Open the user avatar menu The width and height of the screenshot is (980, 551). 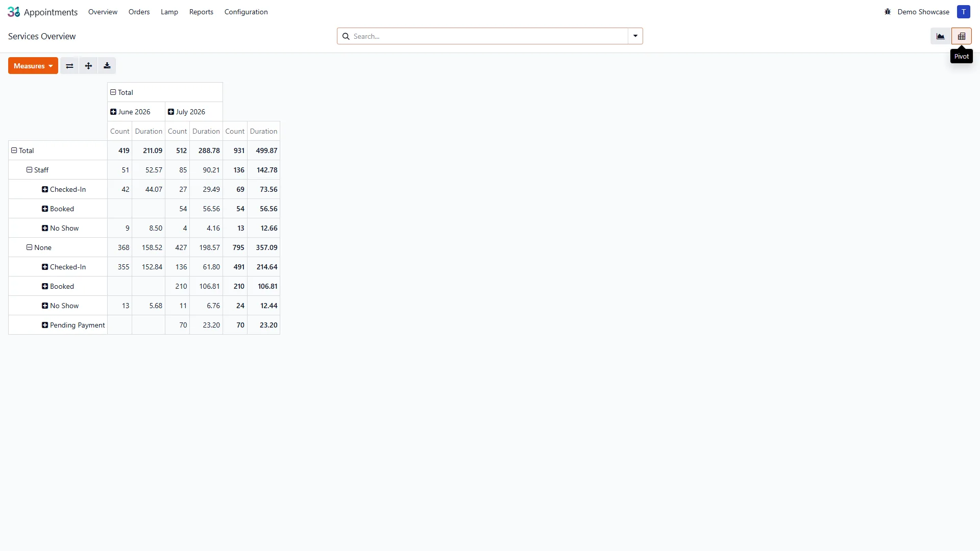pos(963,12)
